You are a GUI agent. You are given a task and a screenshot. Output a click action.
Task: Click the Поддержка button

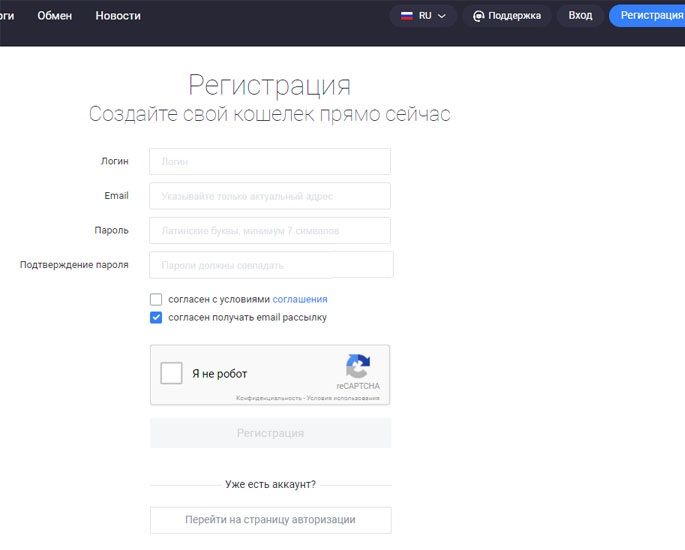click(x=507, y=16)
